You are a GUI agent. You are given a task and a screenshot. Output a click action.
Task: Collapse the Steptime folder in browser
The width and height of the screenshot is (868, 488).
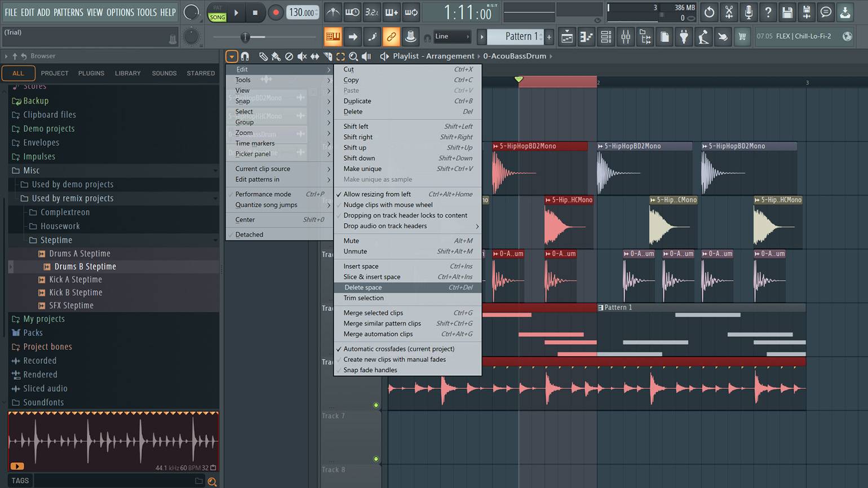(x=56, y=240)
